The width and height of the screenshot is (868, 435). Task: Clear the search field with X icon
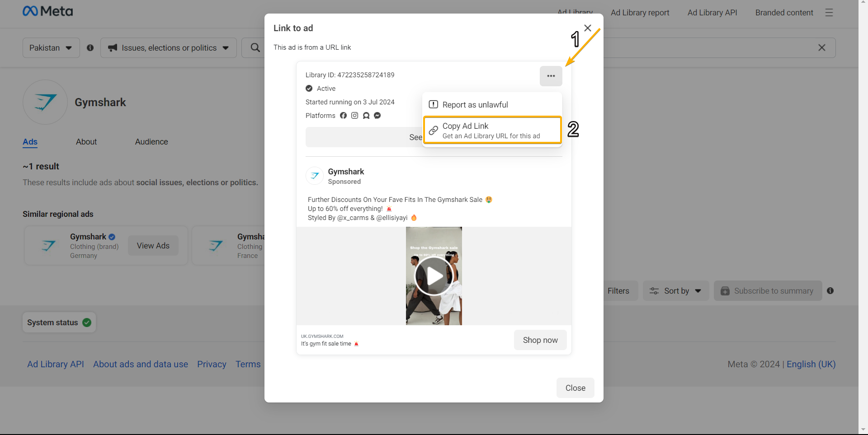point(821,48)
